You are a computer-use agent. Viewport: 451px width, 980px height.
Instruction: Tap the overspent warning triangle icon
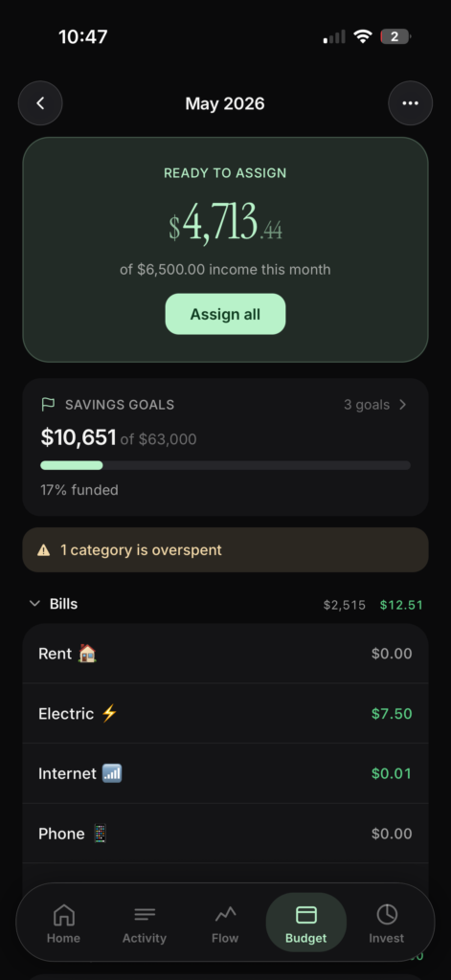[43, 550]
